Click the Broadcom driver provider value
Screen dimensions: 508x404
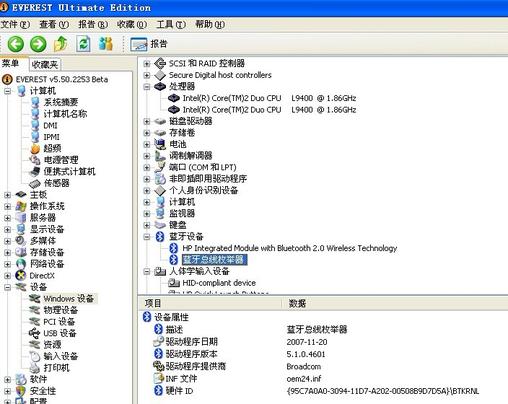tap(304, 367)
